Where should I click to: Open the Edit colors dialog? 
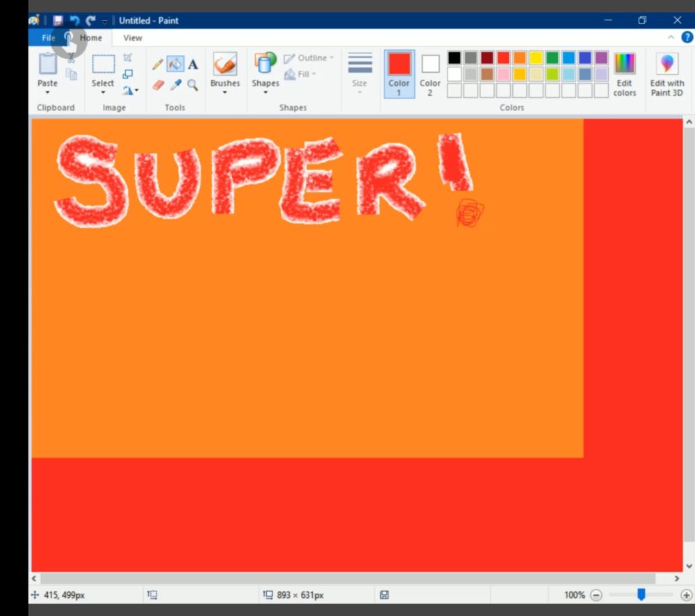pyautogui.click(x=624, y=74)
